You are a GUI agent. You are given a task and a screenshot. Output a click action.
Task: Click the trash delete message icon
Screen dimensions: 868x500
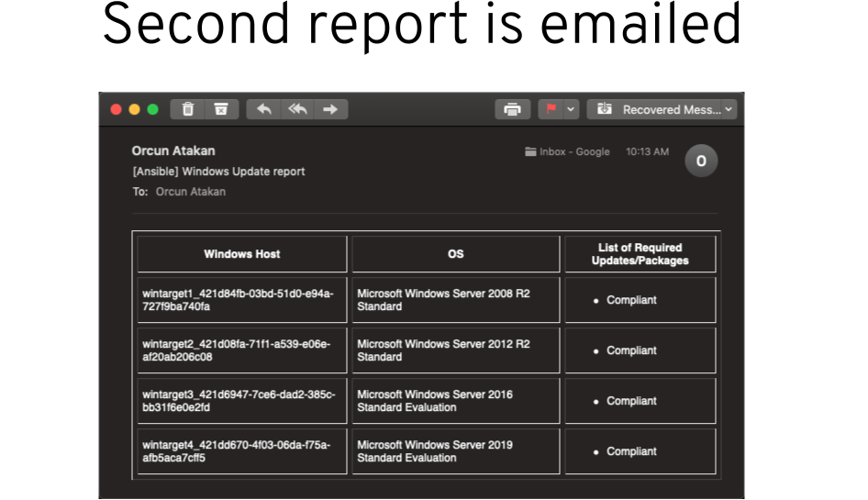pos(188,109)
